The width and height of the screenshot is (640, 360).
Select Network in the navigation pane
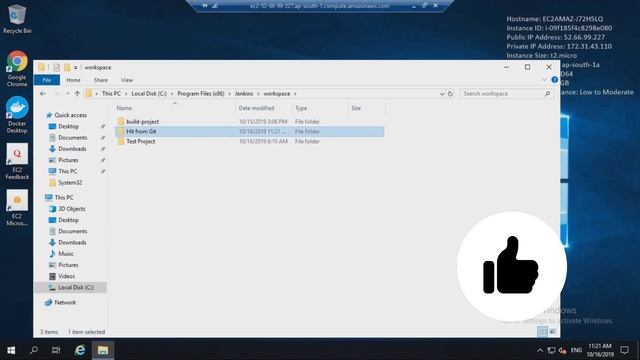65,302
